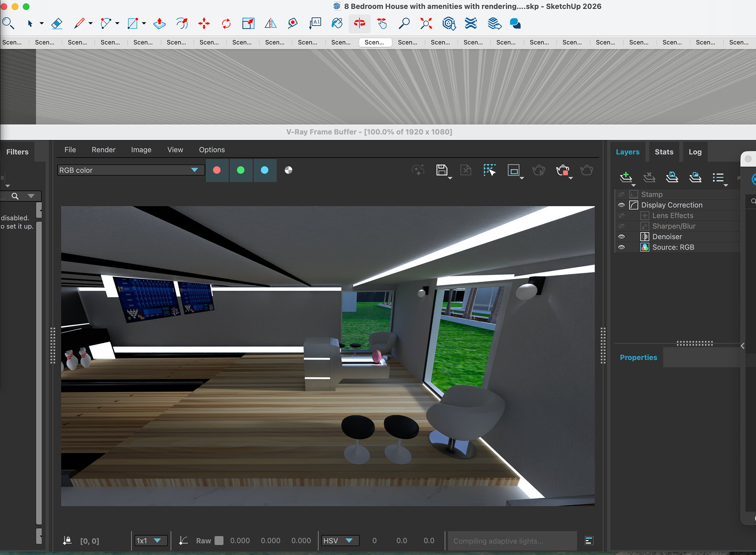The image size is (756, 555).
Task: Toggle the red channel swatch
Action: pos(217,170)
